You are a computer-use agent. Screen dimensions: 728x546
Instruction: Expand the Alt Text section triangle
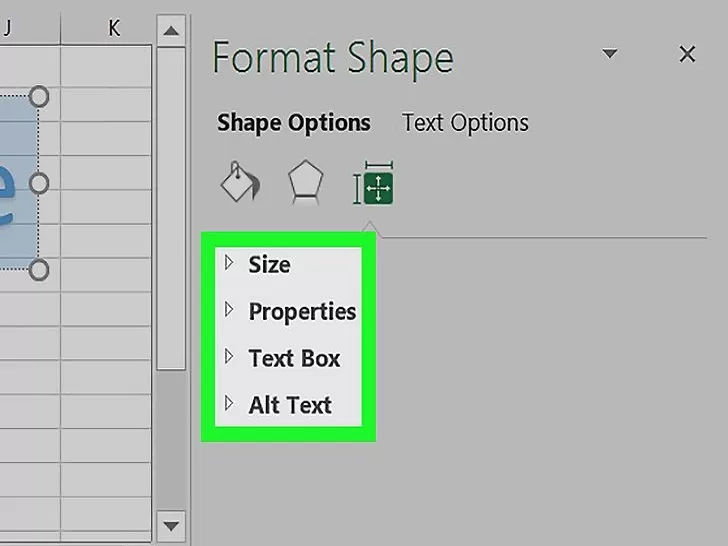click(229, 403)
